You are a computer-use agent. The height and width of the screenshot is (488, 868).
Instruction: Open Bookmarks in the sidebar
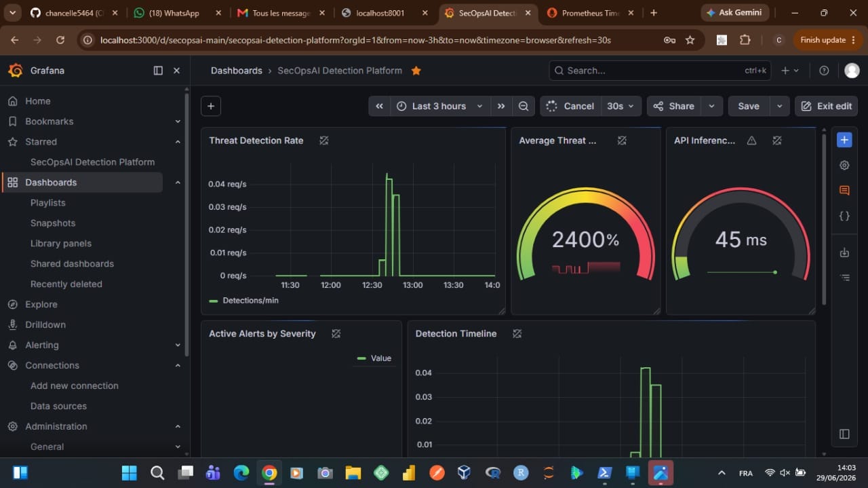pyautogui.click(x=50, y=121)
